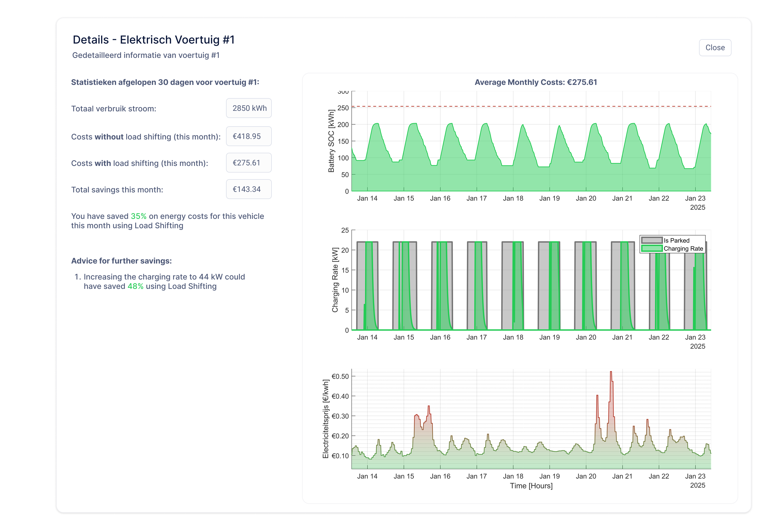Click the Advice for further savings heading
Viewport: 774px width, 532px height.
click(121, 261)
